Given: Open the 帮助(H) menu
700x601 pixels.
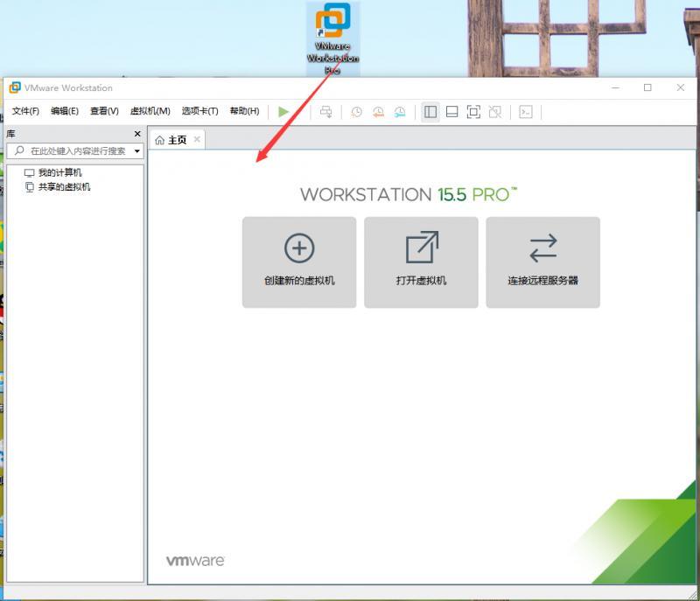Looking at the screenshot, I should pos(245,111).
